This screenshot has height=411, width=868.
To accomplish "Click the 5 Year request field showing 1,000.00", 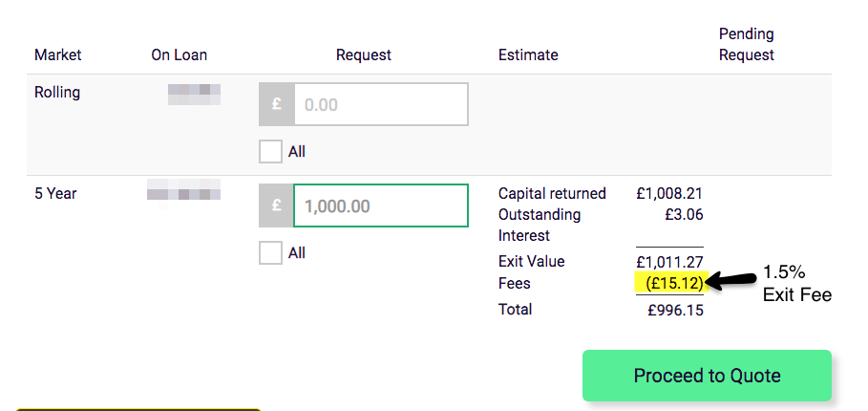I will click(x=380, y=205).
